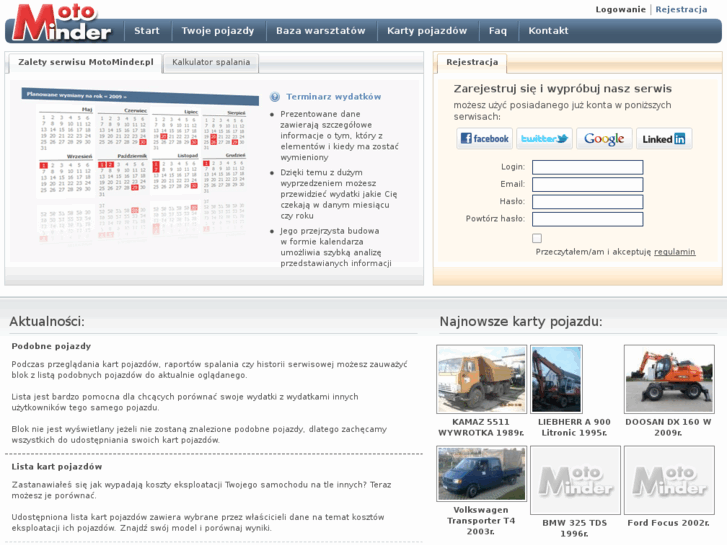Open Karty pojazdów page
Viewport: 727px width, 545px height.
pos(427,31)
